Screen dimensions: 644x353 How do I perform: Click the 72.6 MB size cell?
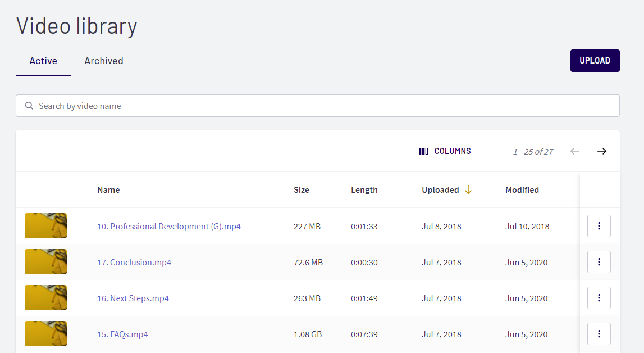point(308,262)
